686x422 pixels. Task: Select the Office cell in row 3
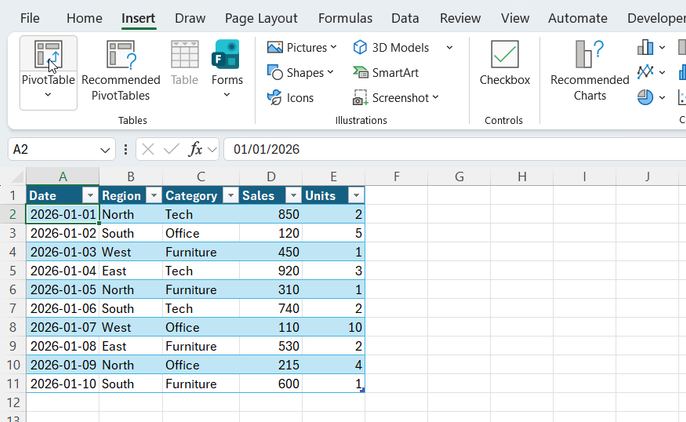click(x=201, y=233)
